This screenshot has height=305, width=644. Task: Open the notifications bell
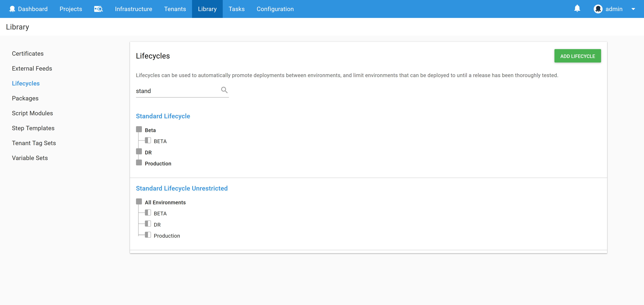click(x=577, y=9)
